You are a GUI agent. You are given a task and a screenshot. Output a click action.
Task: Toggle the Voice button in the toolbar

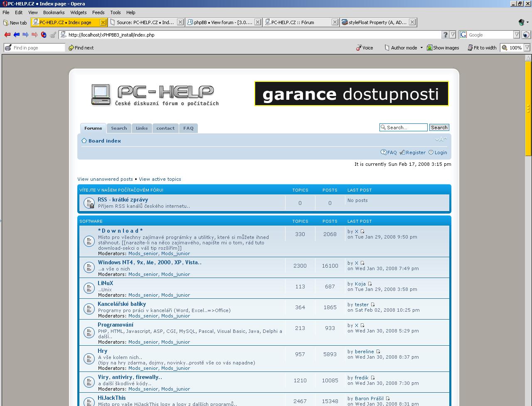[x=365, y=48]
